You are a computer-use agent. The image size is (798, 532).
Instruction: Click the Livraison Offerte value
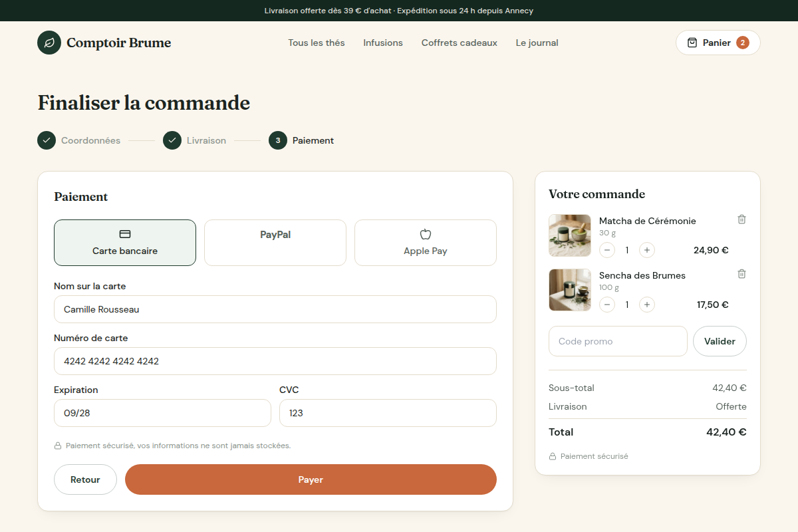pyautogui.click(x=731, y=406)
